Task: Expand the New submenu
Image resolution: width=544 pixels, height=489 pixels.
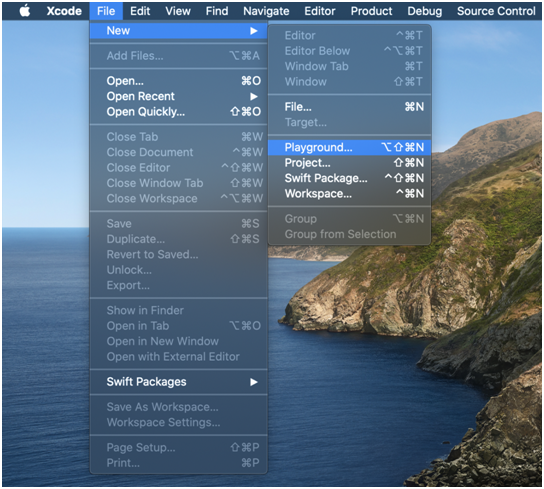Action: point(178,31)
